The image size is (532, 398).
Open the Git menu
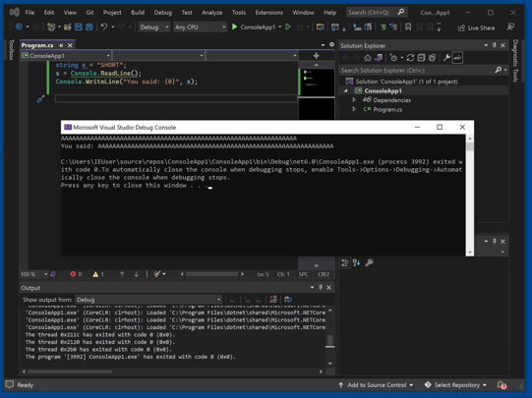coord(89,13)
